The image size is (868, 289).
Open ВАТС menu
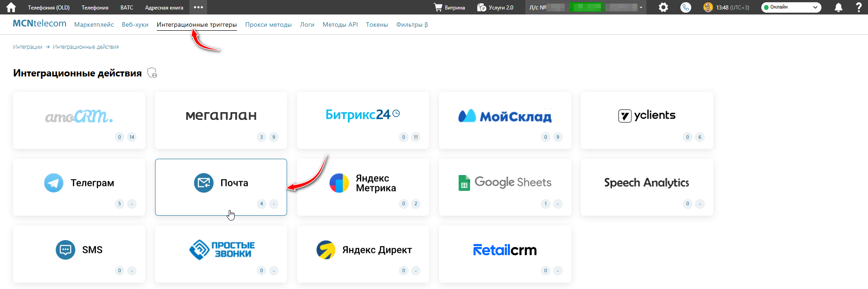tap(127, 7)
